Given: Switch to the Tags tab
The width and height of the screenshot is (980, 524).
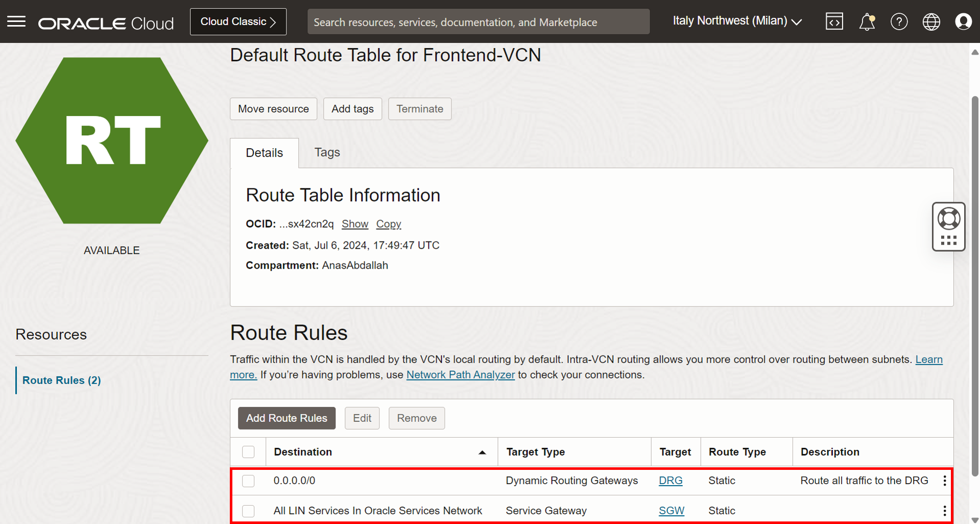Looking at the screenshot, I should [x=327, y=152].
